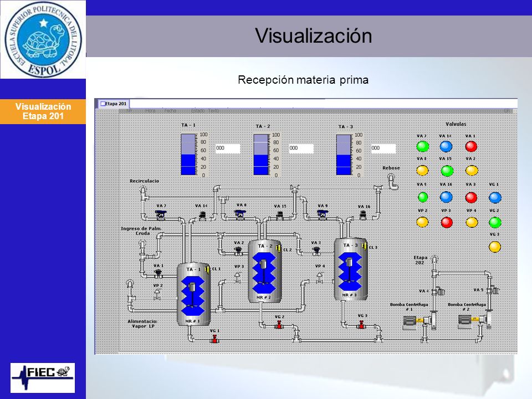
Task: Click the ESPOL university logo
Action: pos(43,39)
